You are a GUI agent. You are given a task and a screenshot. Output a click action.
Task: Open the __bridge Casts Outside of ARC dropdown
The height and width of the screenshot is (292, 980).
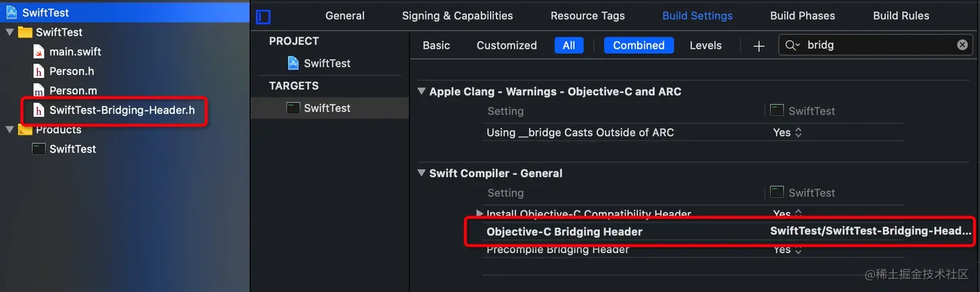point(787,132)
